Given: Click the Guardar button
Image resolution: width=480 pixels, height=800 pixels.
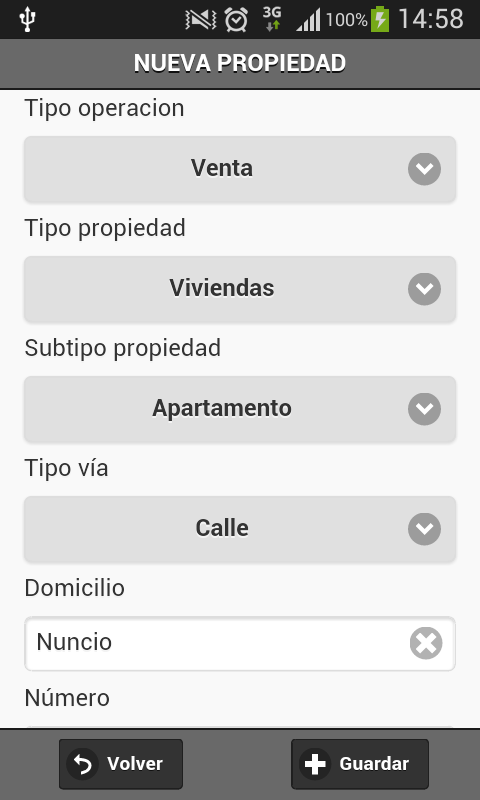Looking at the screenshot, I should tap(360, 764).
